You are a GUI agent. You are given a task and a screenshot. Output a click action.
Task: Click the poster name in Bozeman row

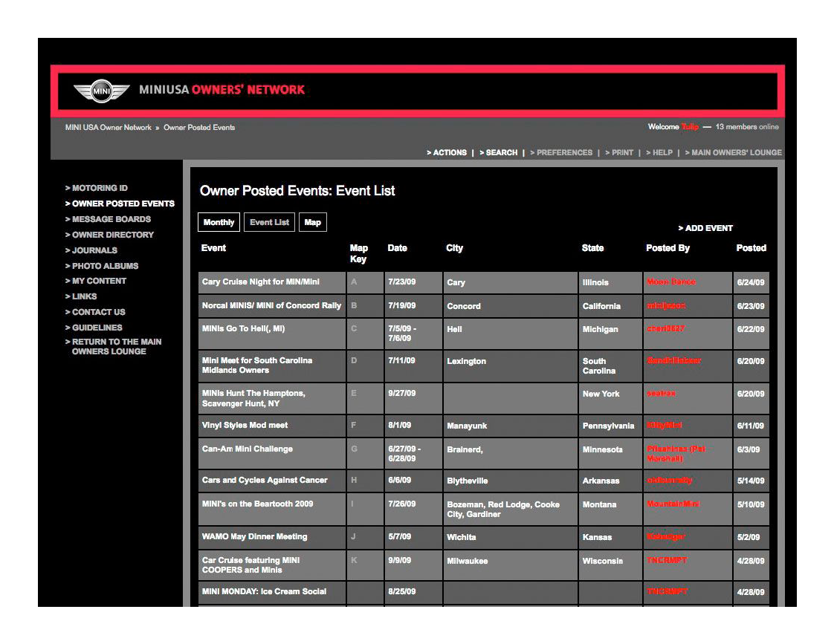coord(673,504)
